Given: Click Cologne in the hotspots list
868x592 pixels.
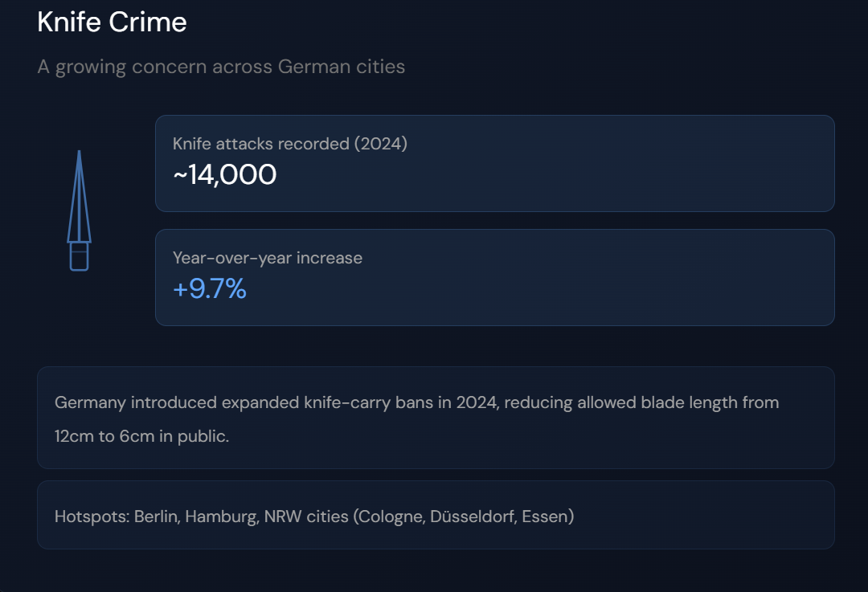Looking at the screenshot, I should 390,516.
